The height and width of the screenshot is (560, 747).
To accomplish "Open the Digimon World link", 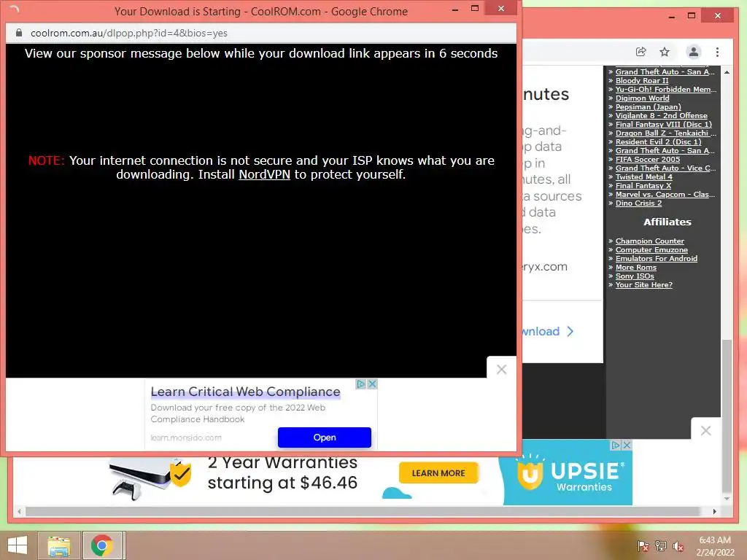I will (x=642, y=98).
